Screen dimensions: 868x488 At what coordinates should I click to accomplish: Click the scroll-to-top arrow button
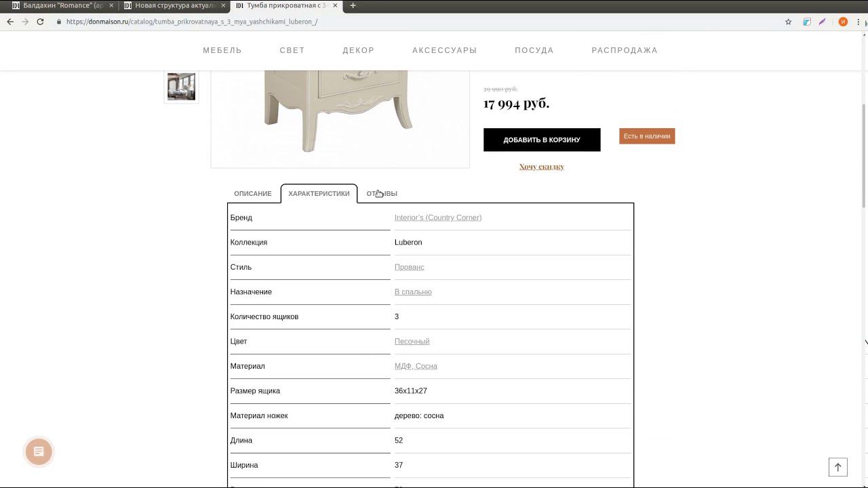pos(837,467)
